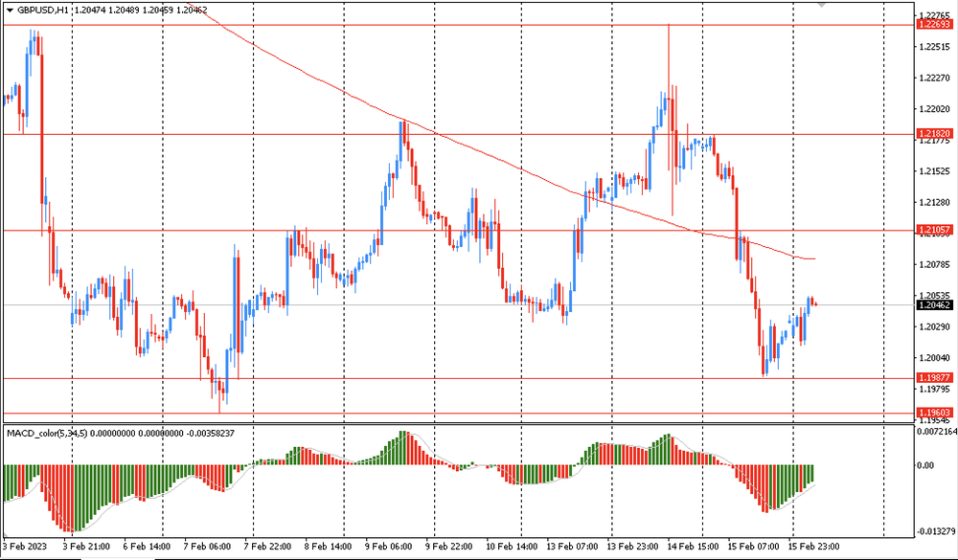The height and width of the screenshot is (560, 958).
Task: Select the red 1.22693 price label
Action: click(934, 25)
